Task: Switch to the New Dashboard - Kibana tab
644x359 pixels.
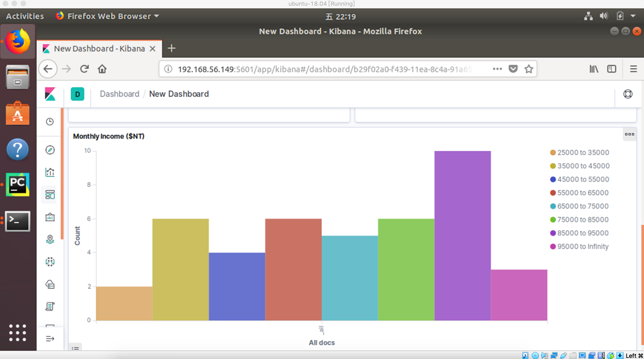Action: 99,48
